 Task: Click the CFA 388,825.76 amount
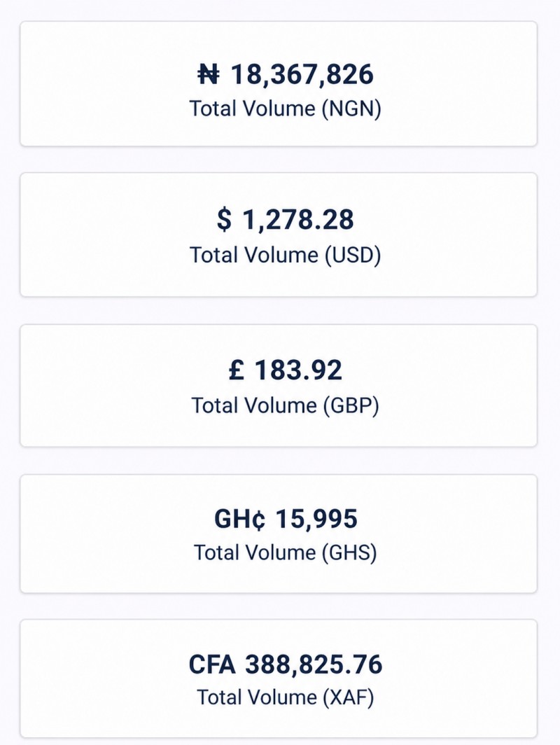(286, 664)
